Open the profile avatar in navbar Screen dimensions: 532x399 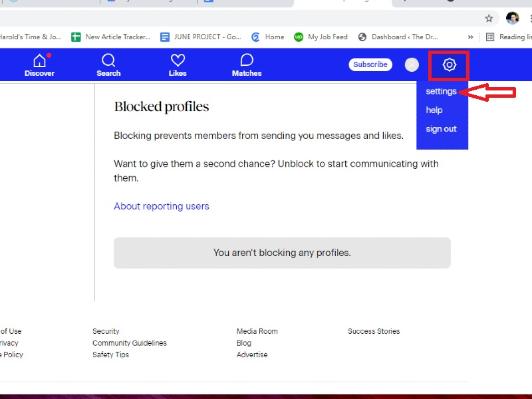click(x=412, y=65)
